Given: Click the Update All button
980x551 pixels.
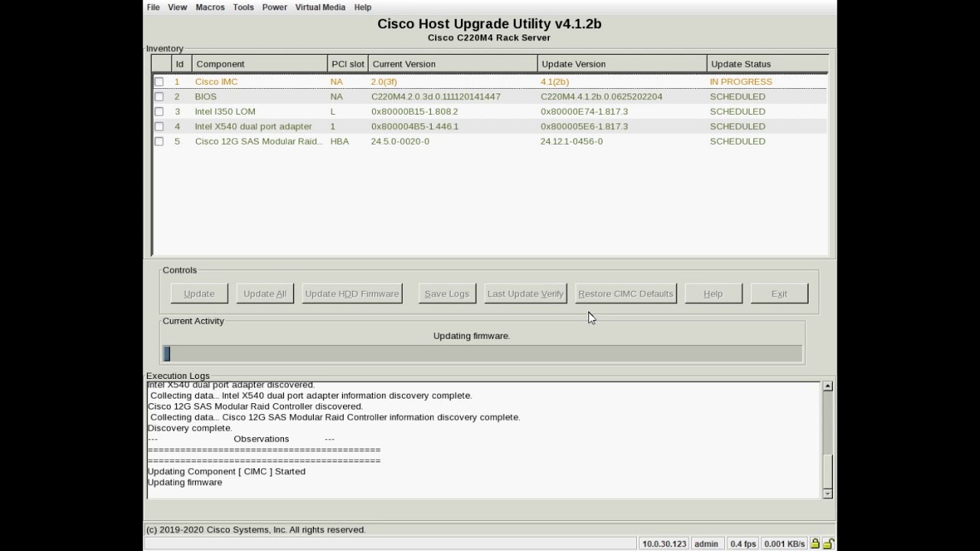Looking at the screenshot, I should (265, 294).
